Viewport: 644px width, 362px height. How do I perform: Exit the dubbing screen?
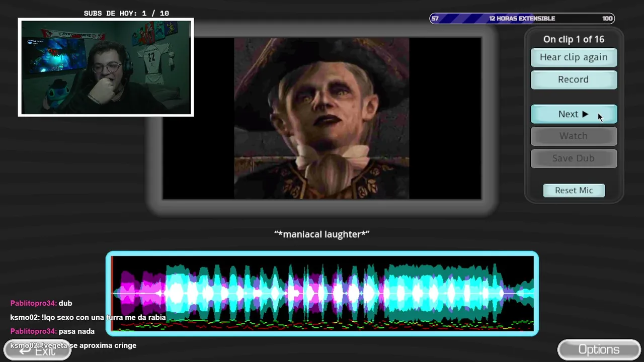(37, 350)
